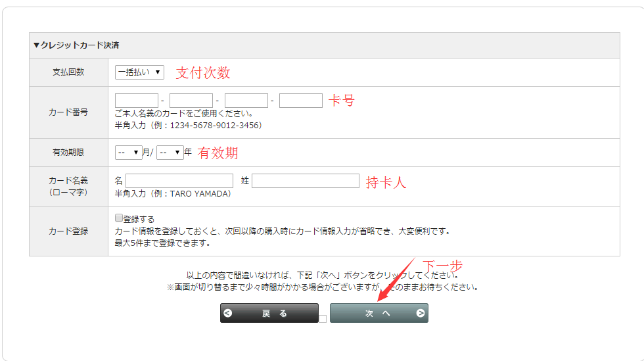644x361 pixels.
Task: Click the left arrow icon on 戻る button
Action: coord(228,314)
